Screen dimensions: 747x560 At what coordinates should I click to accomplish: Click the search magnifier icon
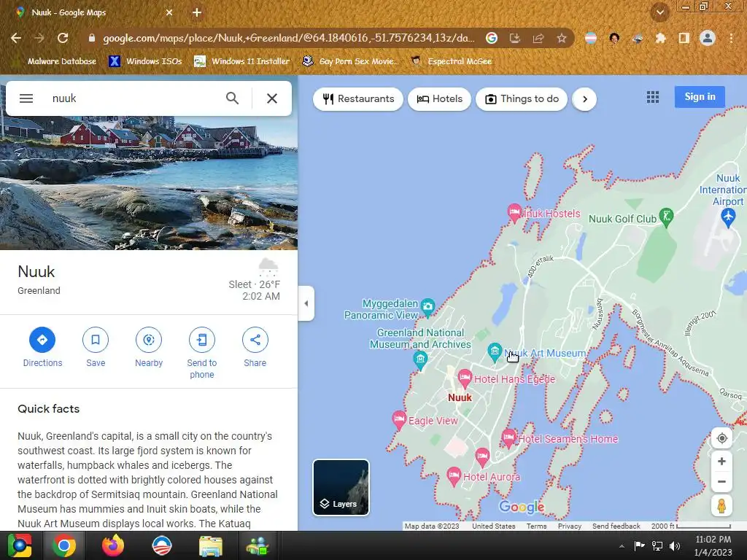coord(232,98)
